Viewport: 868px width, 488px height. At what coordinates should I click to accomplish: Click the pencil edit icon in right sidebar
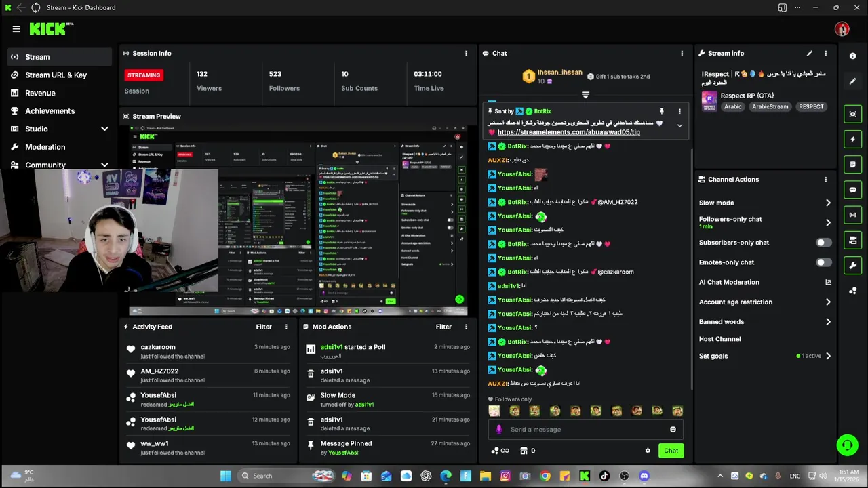[x=853, y=81]
